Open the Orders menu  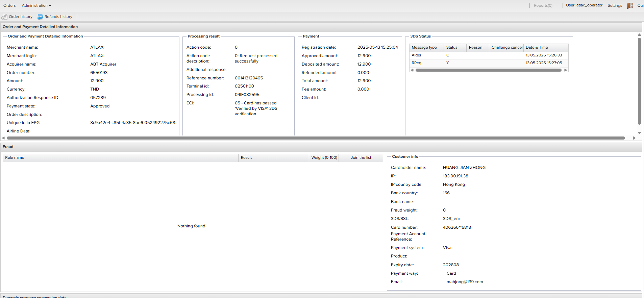9,6
